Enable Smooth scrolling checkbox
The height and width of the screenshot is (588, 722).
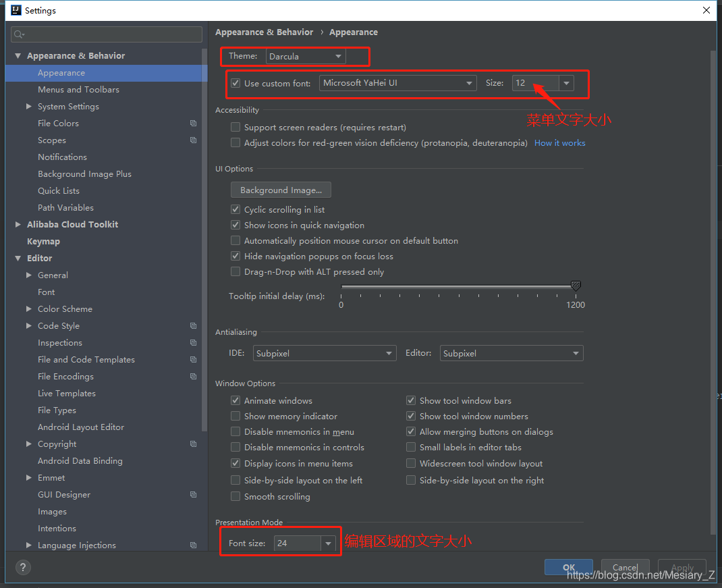point(235,496)
